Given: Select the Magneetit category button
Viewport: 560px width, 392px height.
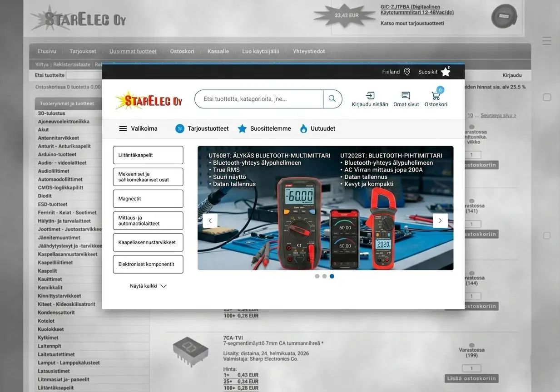Looking at the screenshot, I should [148, 199].
